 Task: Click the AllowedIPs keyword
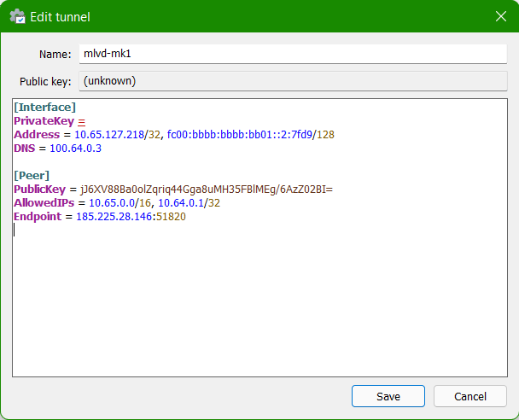pos(44,203)
